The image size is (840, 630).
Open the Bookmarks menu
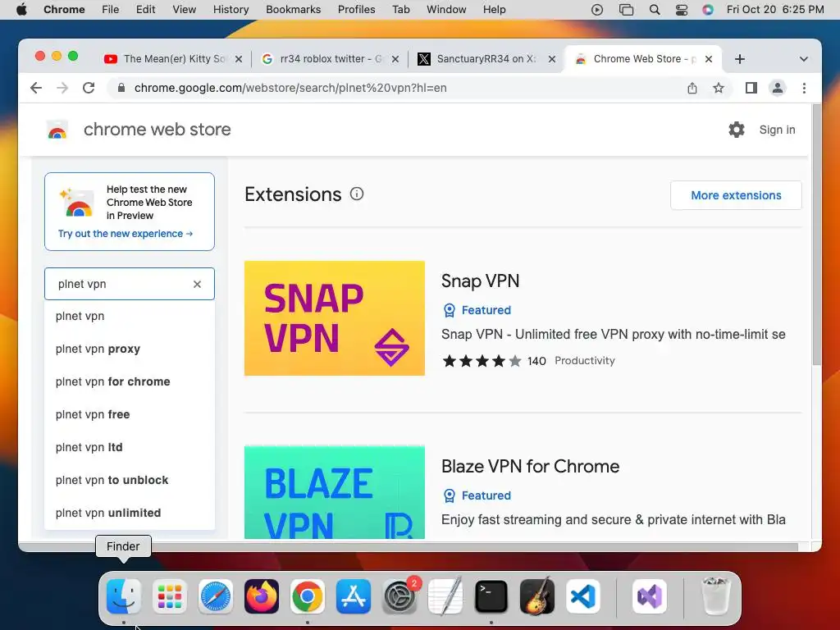pos(294,10)
